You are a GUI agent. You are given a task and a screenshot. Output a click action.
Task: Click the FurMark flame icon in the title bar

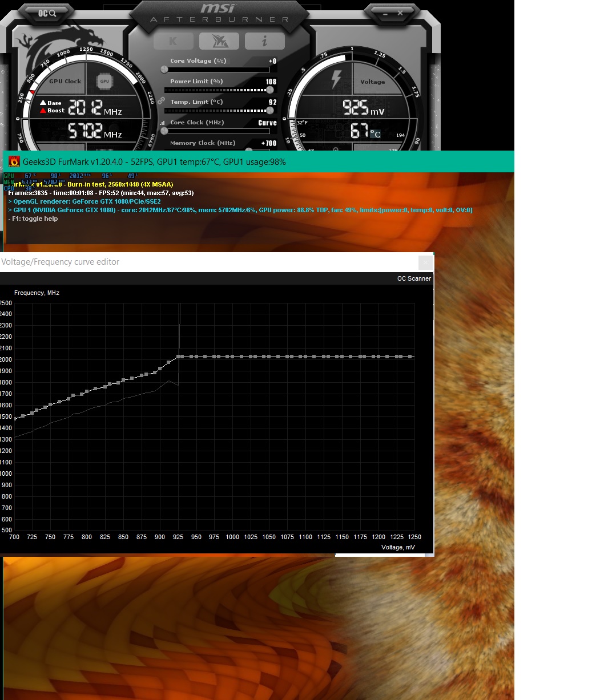tap(14, 161)
